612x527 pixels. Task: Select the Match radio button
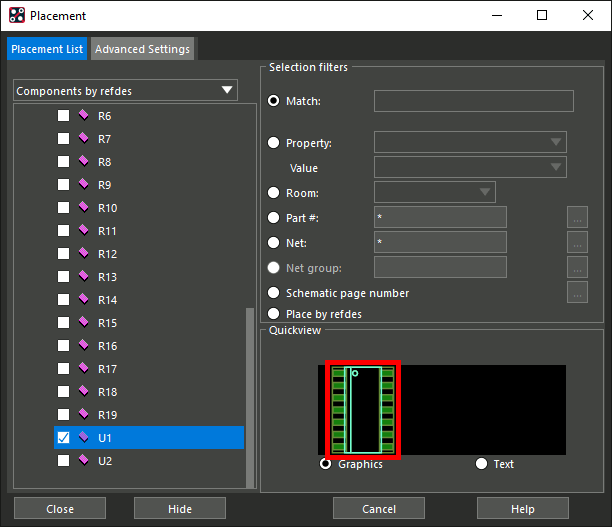273,101
